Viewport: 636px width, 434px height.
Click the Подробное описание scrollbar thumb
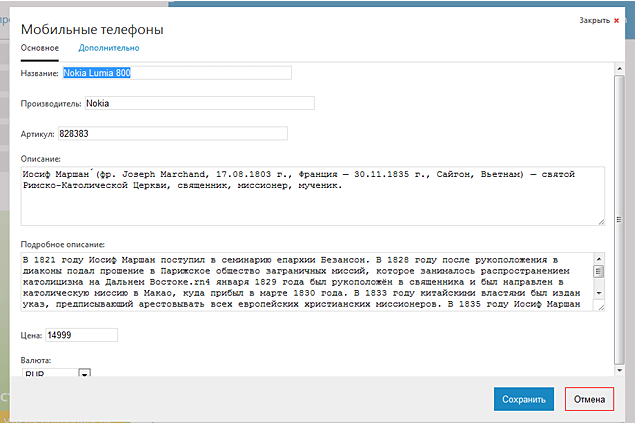pyautogui.click(x=599, y=271)
